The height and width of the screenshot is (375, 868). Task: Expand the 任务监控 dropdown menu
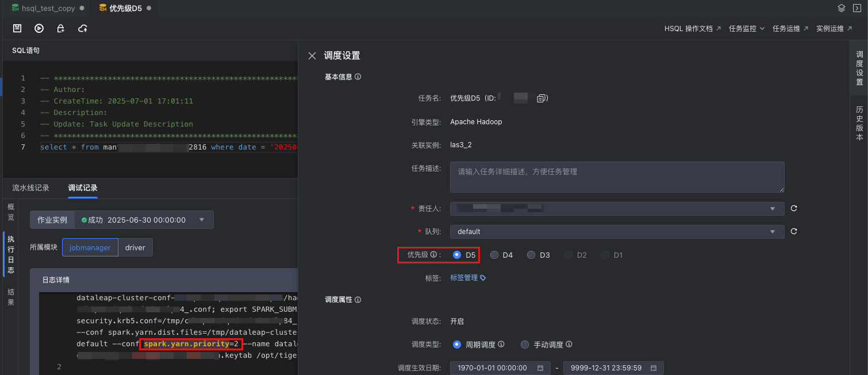(x=747, y=28)
